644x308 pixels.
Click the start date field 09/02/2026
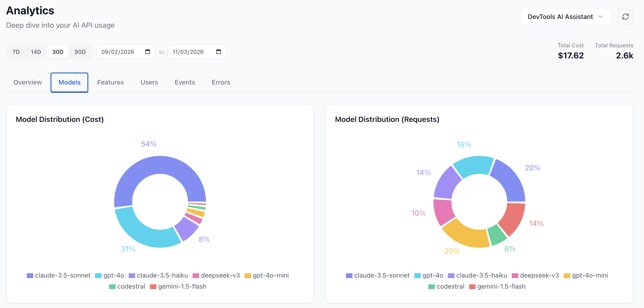pos(118,52)
